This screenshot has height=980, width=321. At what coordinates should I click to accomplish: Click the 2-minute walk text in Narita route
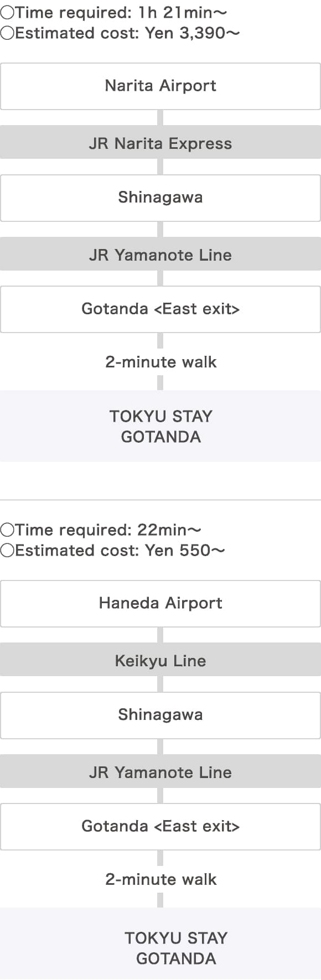click(x=161, y=362)
